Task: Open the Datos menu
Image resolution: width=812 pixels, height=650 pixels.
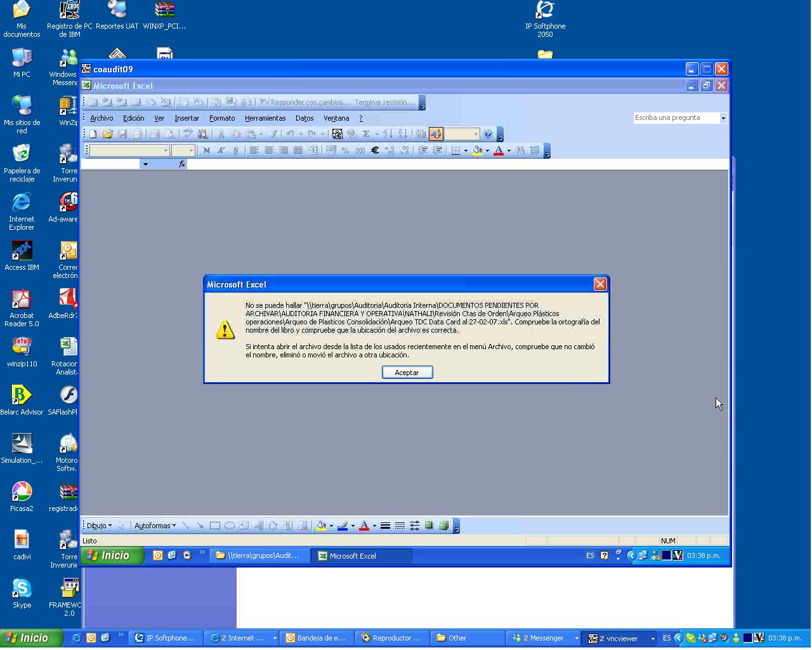Action: tap(304, 118)
